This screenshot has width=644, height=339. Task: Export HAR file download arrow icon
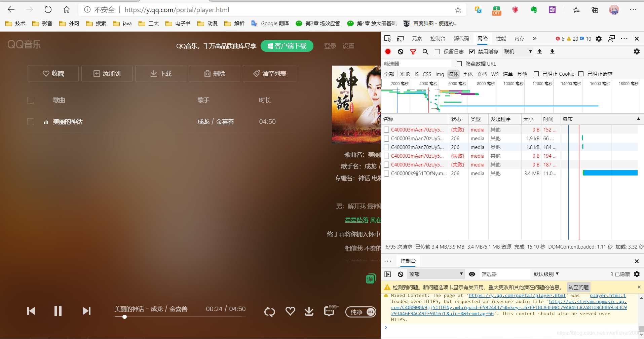(552, 51)
